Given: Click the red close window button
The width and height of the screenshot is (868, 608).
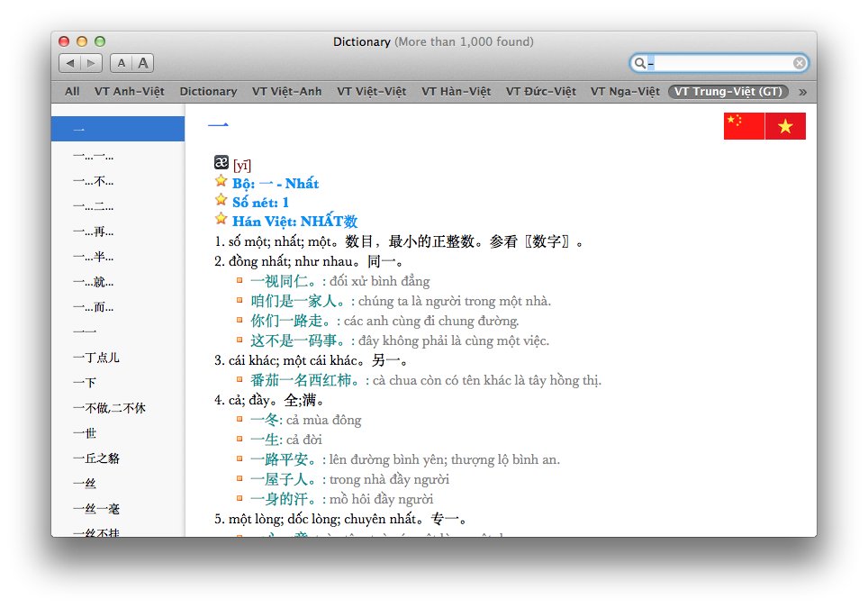Looking at the screenshot, I should click(64, 41).
